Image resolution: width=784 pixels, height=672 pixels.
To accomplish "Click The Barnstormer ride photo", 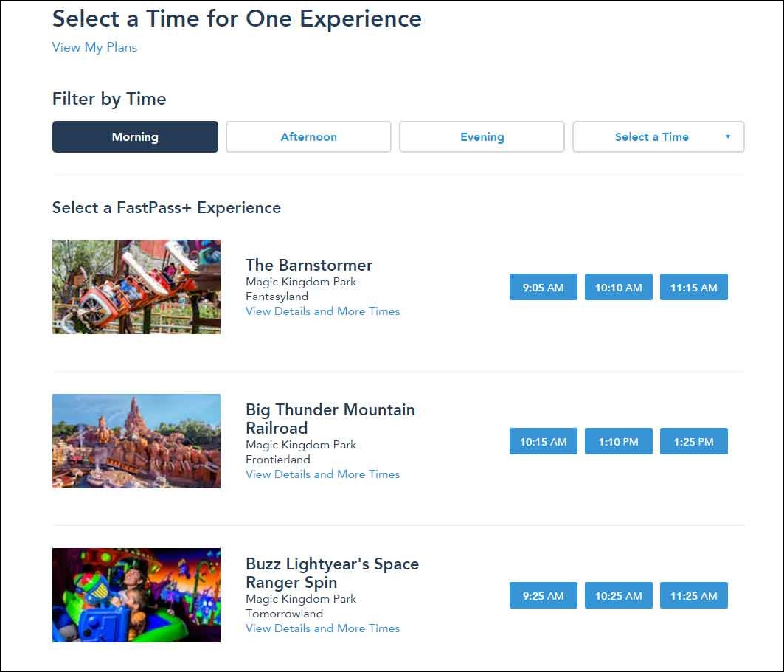I will 136,286.
